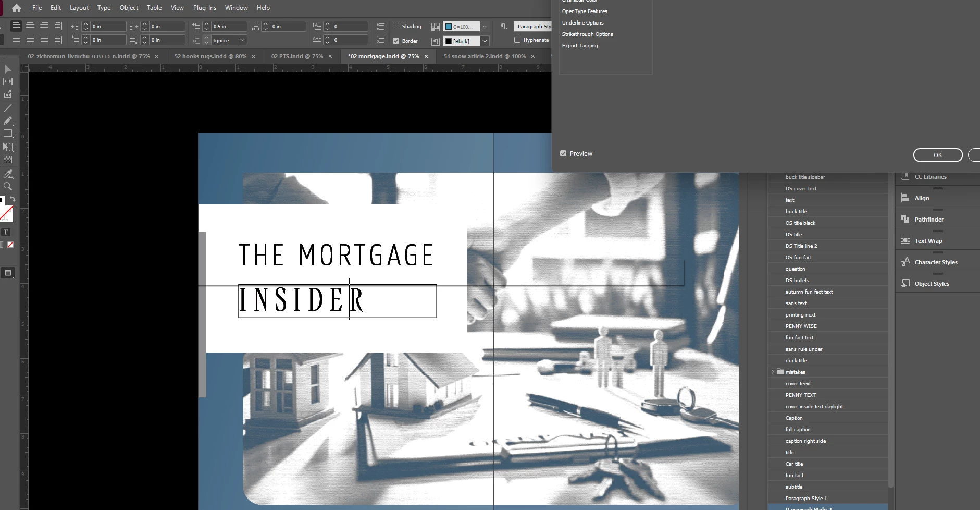
Task: Align paragraph left
Action: (x=16, y=26)
